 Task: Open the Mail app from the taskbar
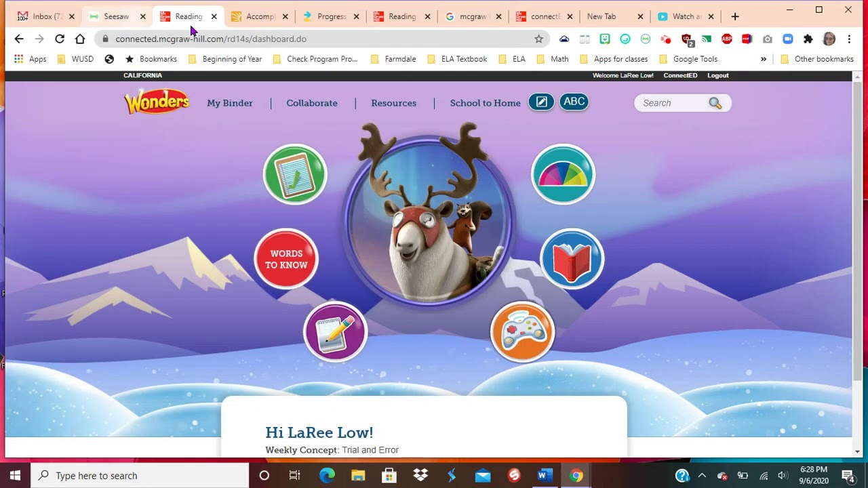coord(483,475)
